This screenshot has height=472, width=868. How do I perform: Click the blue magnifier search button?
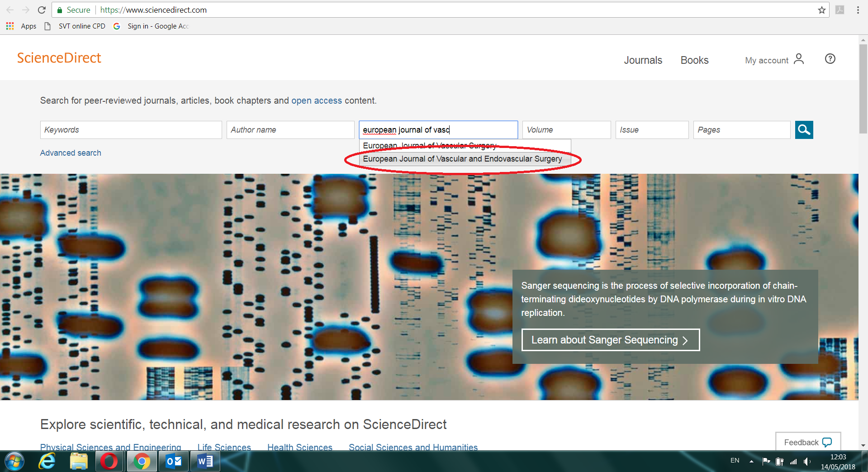pyautogui.click(x=804, y=130)
